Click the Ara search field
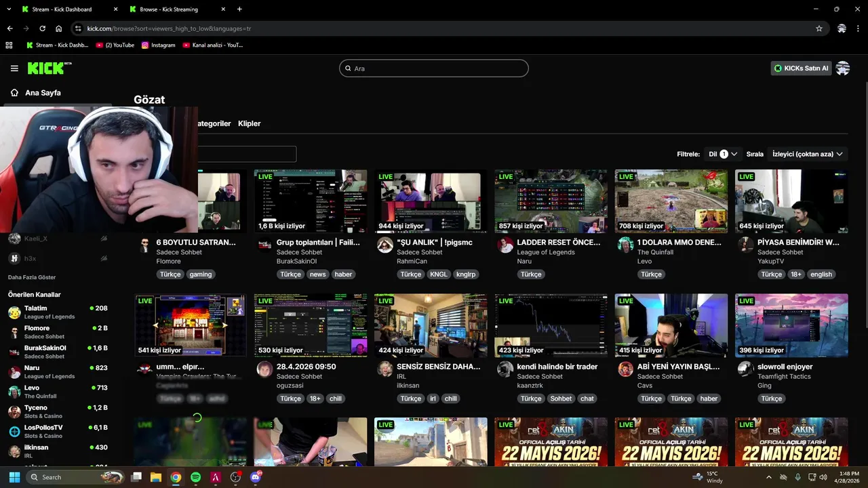Viewport: 868px width, 488px height. pyautogui.click(x=434, y=68)
